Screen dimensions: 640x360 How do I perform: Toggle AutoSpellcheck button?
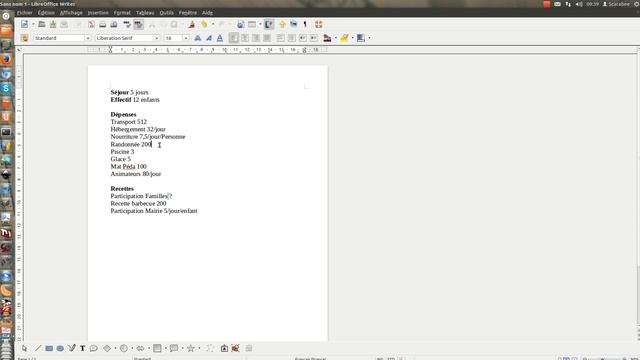(139, 24)
